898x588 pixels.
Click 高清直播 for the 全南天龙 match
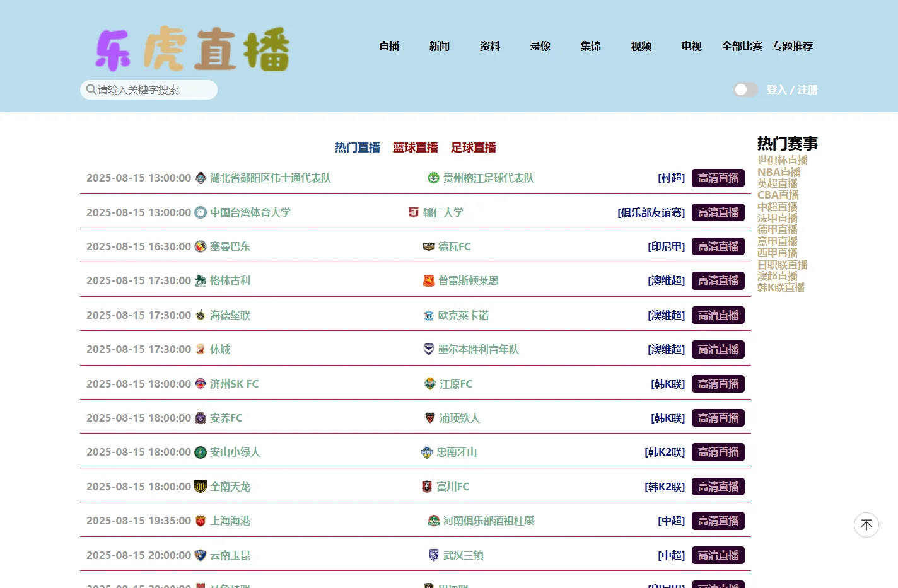coord(718,487)
